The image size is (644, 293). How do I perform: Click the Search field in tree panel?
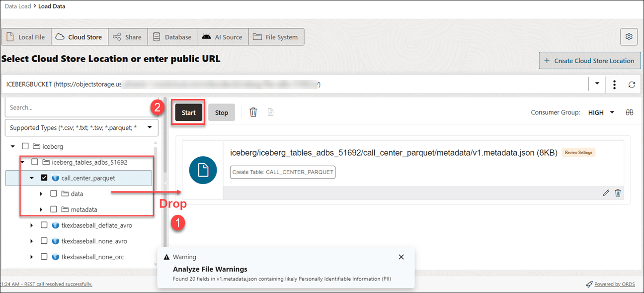[81, 107]
